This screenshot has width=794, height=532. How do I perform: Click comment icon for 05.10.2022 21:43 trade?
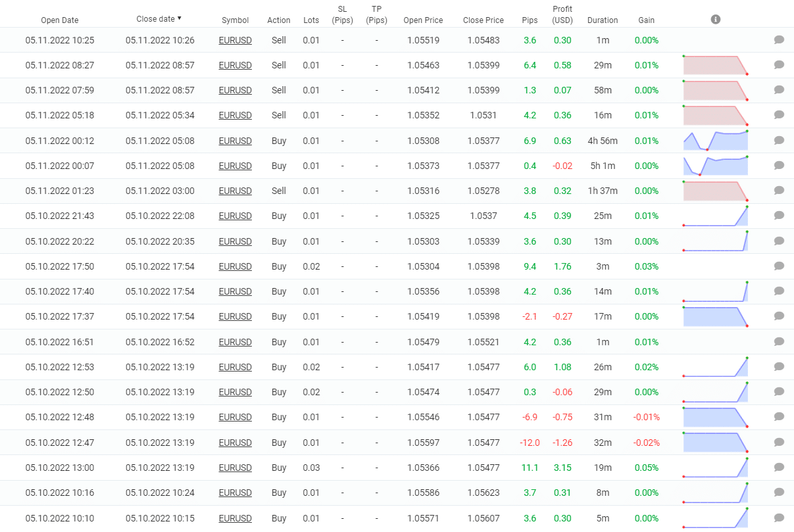point(779,216)
